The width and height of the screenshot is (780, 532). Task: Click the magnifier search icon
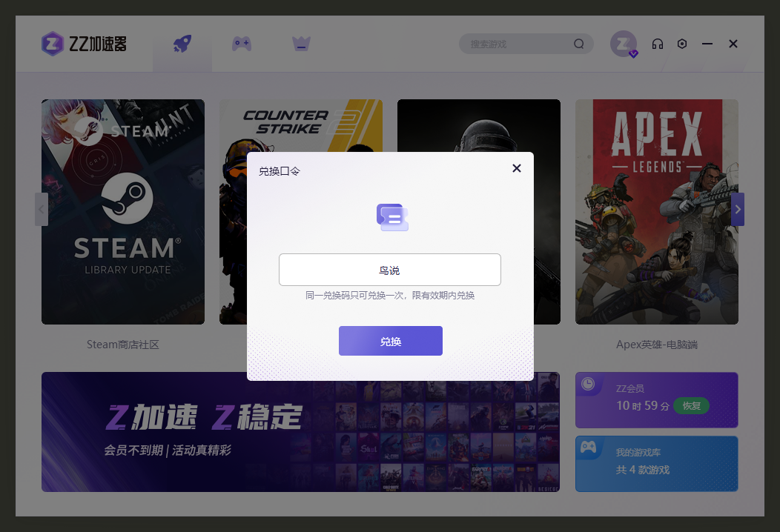pos(578,44)
